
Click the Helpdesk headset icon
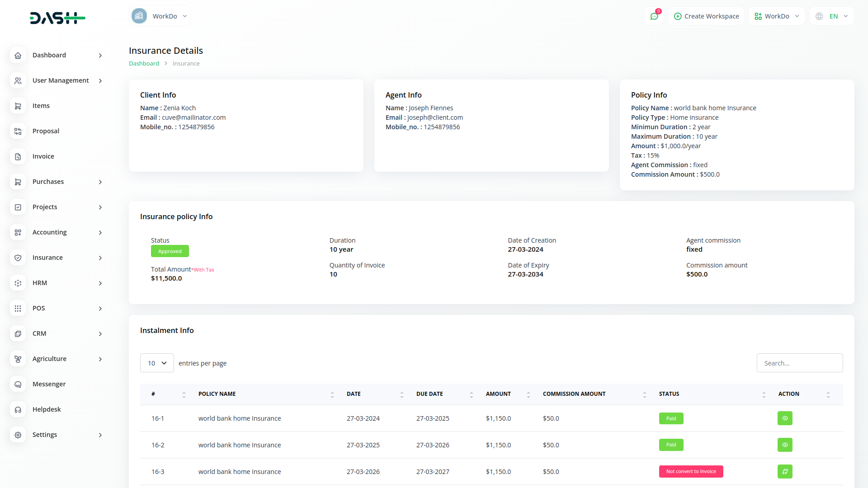18,409
